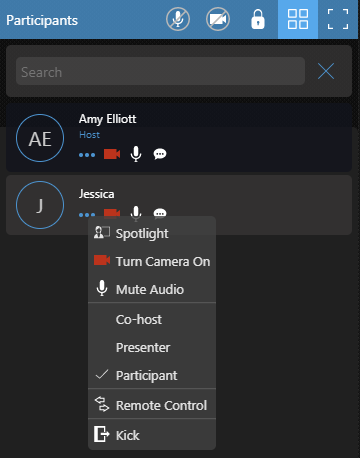Switch to grid view layout icon
The width and height of the screenshot is (360, 458).
point(298,19)
